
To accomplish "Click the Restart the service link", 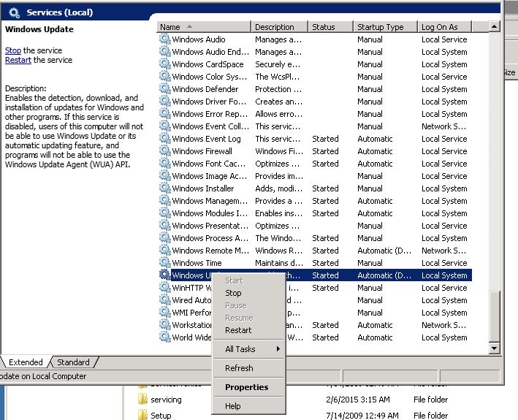I will tap(18, 60).
